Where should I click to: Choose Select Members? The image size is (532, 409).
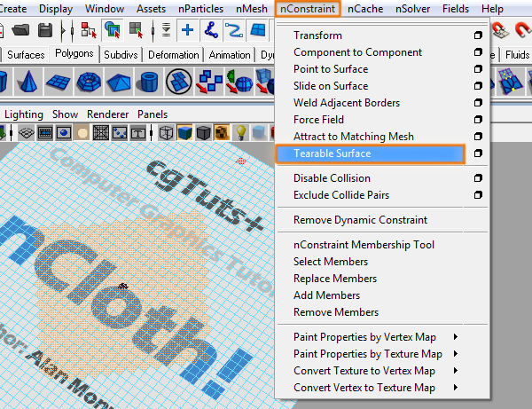coord(331,262)
